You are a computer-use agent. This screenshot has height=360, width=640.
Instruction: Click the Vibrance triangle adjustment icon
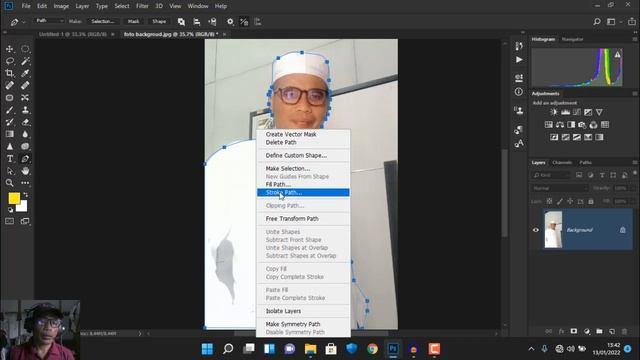[599, 112]
